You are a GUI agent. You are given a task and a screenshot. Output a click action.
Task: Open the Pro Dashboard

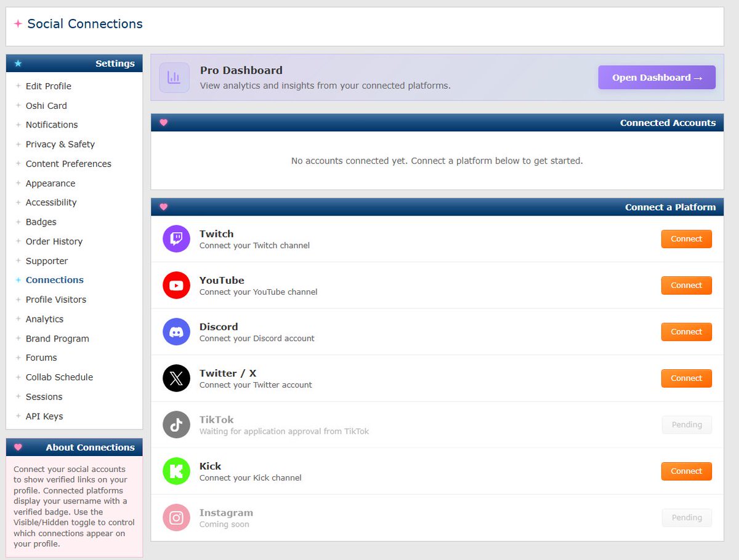657,78
